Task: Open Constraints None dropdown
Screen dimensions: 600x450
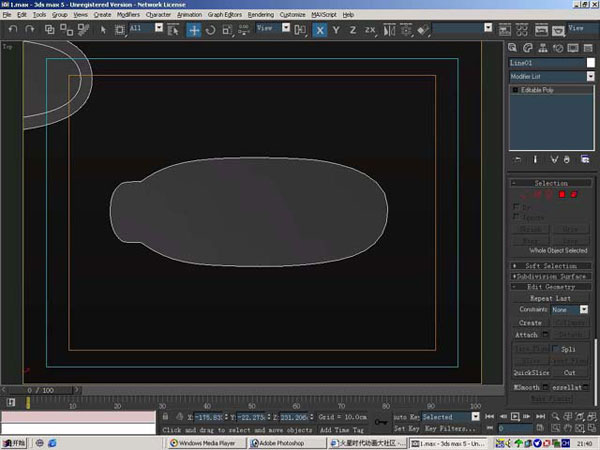Action: (569, 310)
